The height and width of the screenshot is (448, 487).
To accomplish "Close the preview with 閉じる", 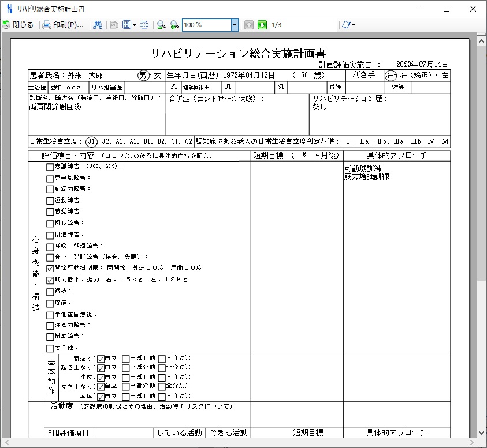I will 19,25.
